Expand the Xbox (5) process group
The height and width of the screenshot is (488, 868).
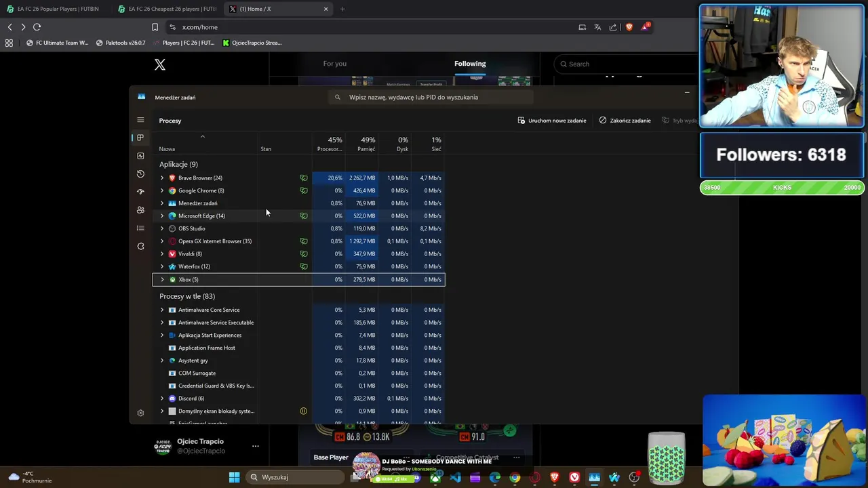click(x=162, y=279)
